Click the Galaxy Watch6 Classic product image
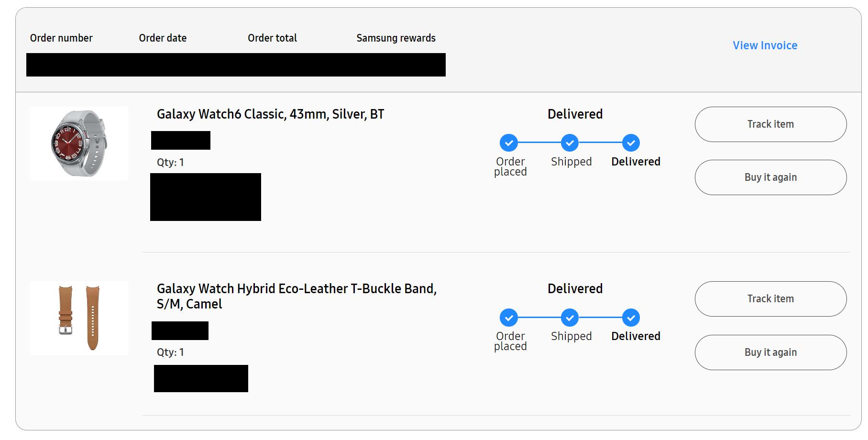This screenshot has height=440, width=868. pyautogui.click(x=79, y=143)
